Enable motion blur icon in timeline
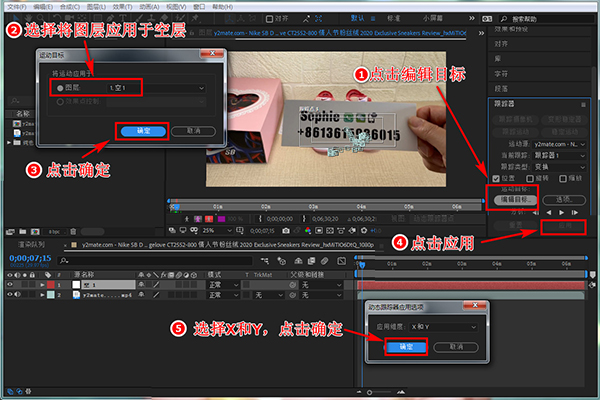Screen dimensions: 600x400 tap(324, 261)
